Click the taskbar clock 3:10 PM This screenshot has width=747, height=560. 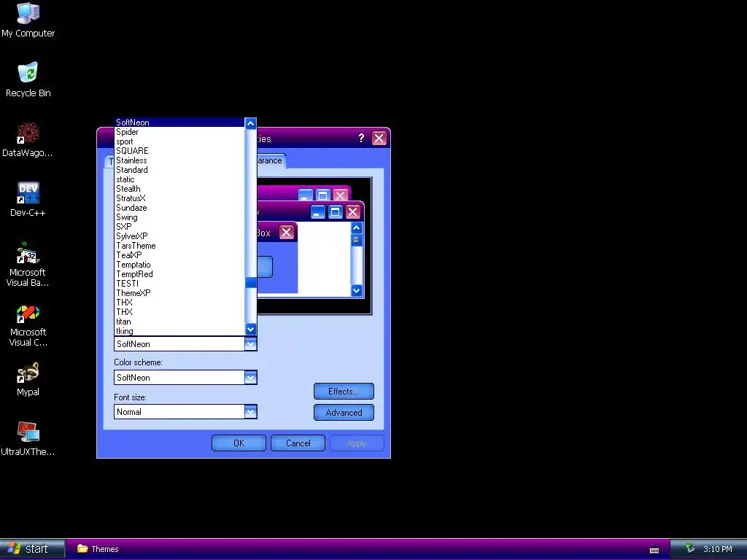[718, 549]
